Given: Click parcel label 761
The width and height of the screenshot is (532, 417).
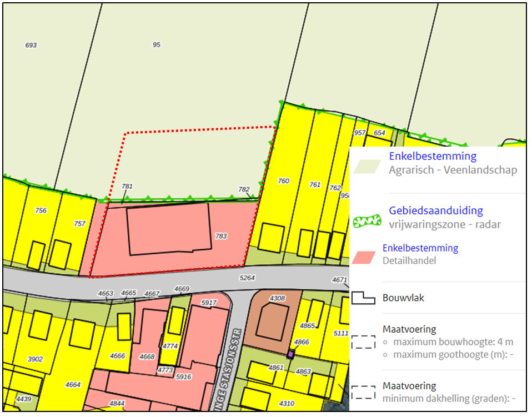Looking at the screenshot, I should coord(315,184).
